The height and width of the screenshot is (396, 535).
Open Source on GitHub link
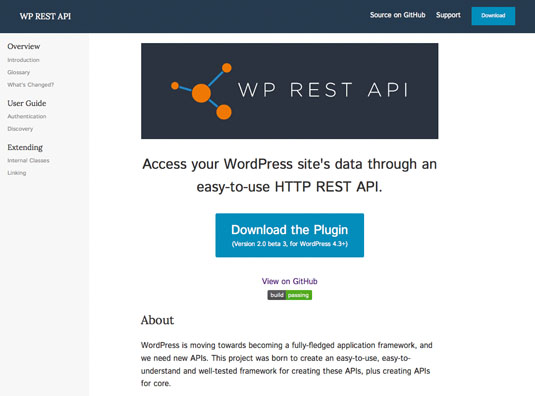click(x=397, y=15)
